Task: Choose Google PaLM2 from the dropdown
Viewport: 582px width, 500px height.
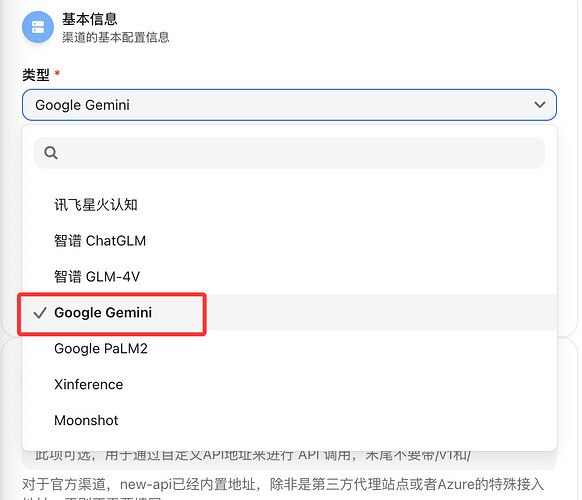Action: 289,349
